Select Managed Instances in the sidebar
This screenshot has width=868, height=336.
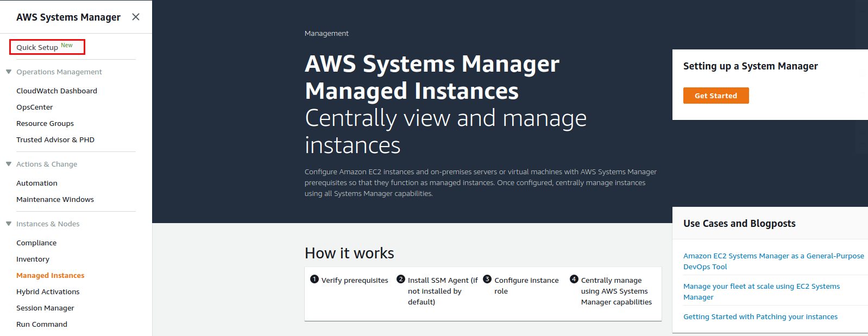(x=51, y=275)
